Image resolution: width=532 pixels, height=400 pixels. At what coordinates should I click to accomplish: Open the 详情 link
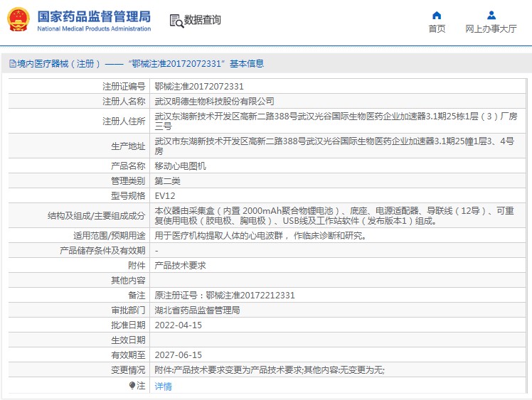coord(163,386)
